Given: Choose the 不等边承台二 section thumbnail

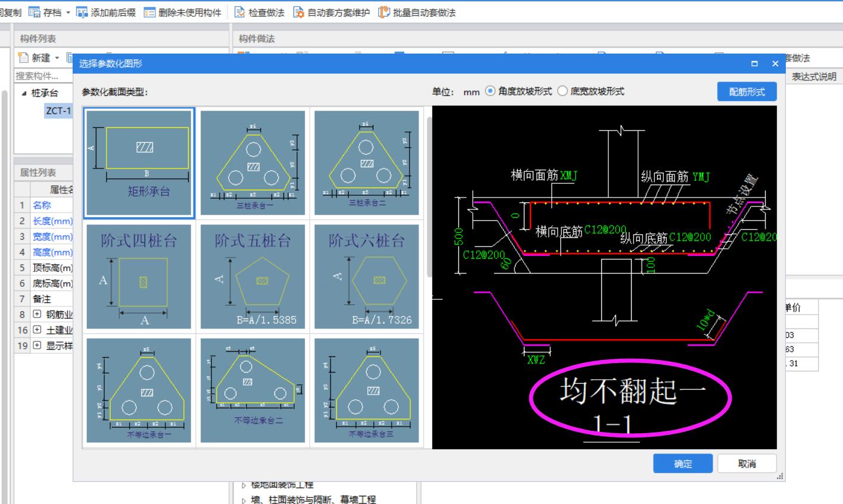Looking at the screenshot, I should click(252, 390).
